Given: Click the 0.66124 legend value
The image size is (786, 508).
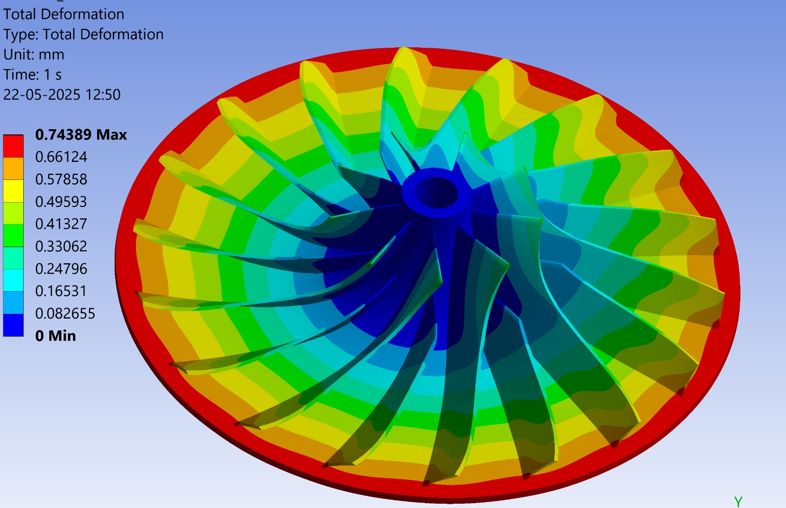Looking at the screenshot, I should 60,157.
